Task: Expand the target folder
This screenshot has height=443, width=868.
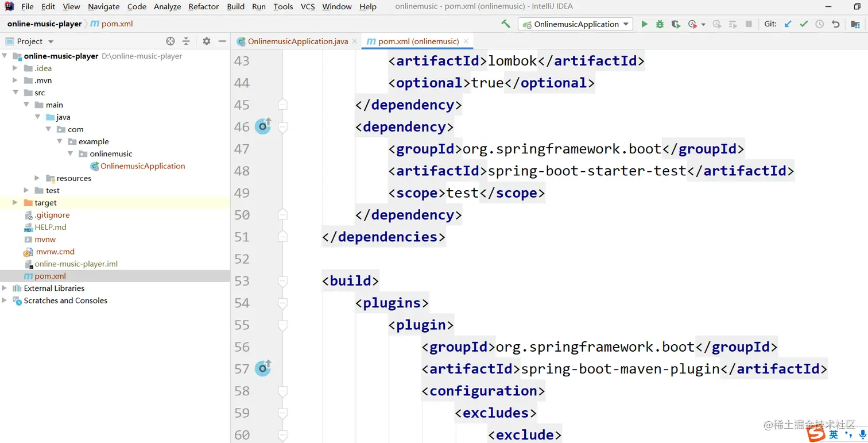Action: [16, 203]
